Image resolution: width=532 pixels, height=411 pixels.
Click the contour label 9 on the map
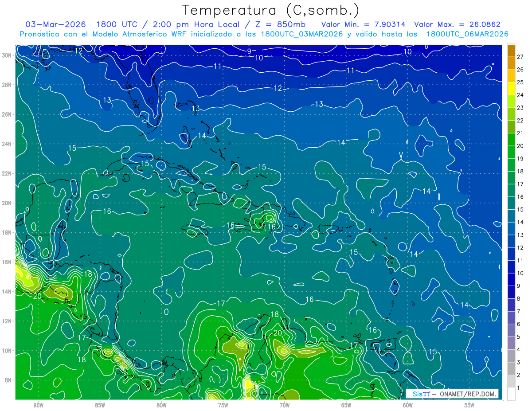(249, 51)
